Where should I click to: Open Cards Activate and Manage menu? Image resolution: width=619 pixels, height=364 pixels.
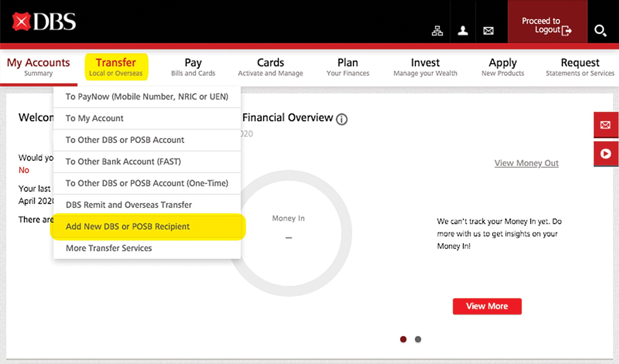270,67
